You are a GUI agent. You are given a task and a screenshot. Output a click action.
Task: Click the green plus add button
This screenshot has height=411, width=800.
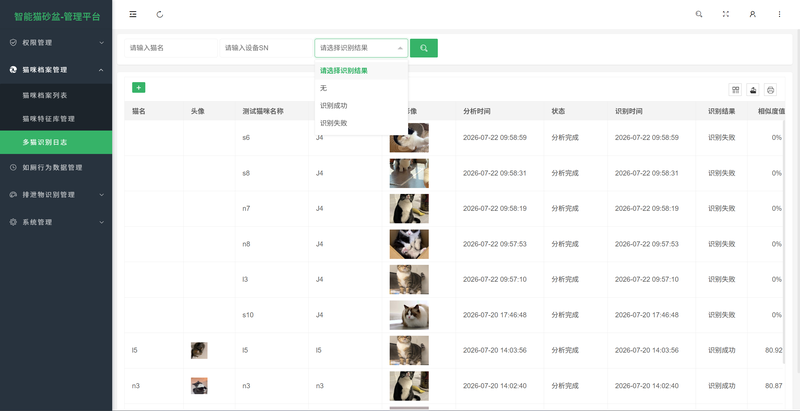(x=138, y=88)
